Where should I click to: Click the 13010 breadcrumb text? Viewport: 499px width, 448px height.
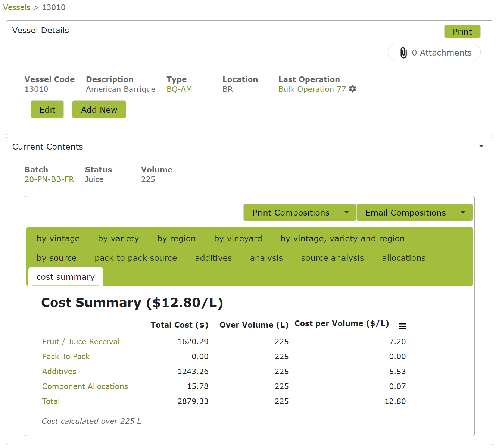click(x=54, y=7)
